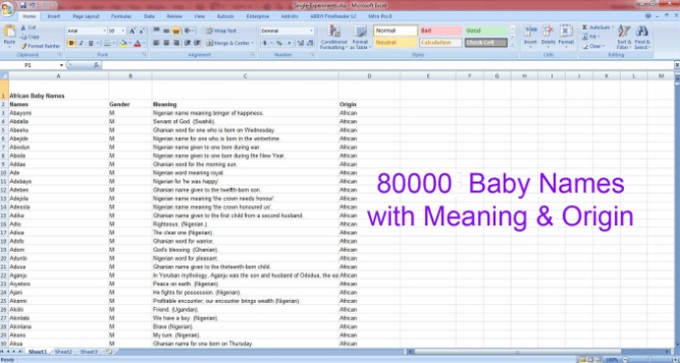680x363 pixels.
Task: Open the Sort & Filter menu
Action: 624,37
